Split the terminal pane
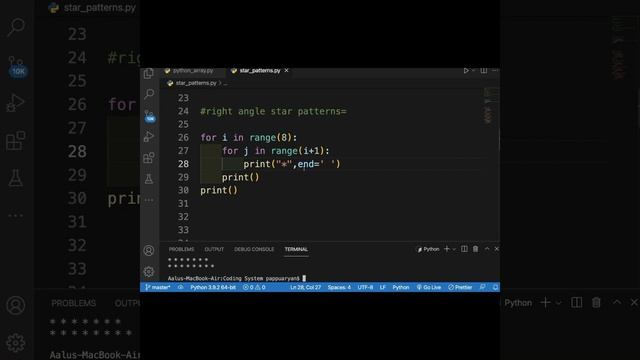This screenshot has height=360, width=640. click(464, 249)
